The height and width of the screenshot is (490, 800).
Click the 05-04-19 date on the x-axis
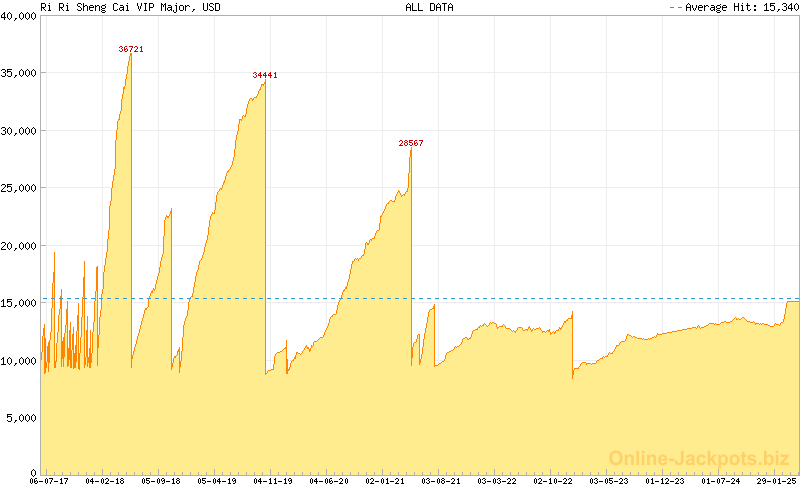tap(217, 481)
